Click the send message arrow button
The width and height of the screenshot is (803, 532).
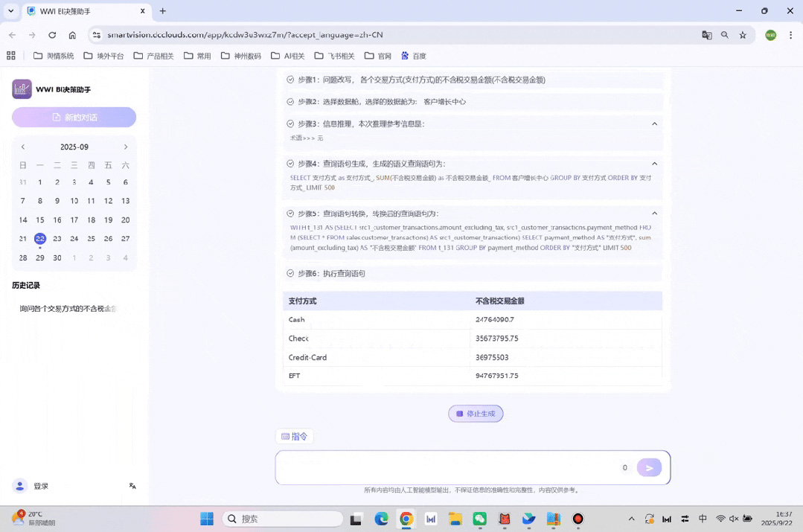pos(649,467)
